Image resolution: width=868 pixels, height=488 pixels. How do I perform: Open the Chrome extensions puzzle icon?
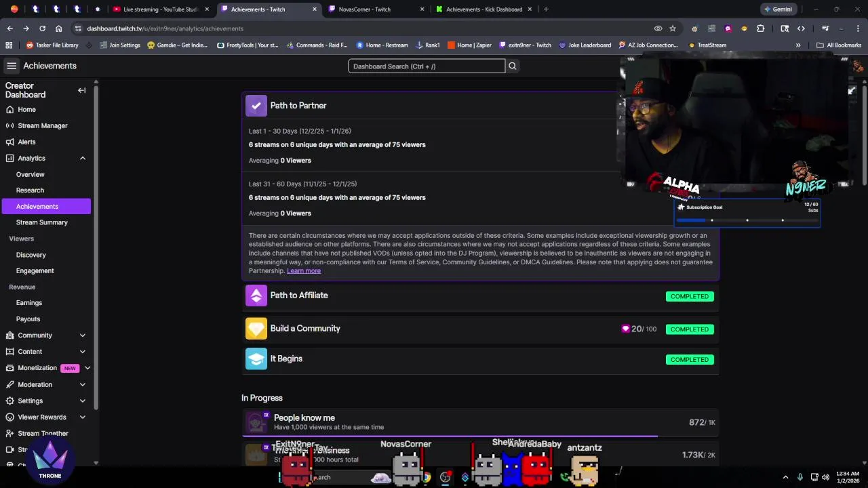(760, 28)
